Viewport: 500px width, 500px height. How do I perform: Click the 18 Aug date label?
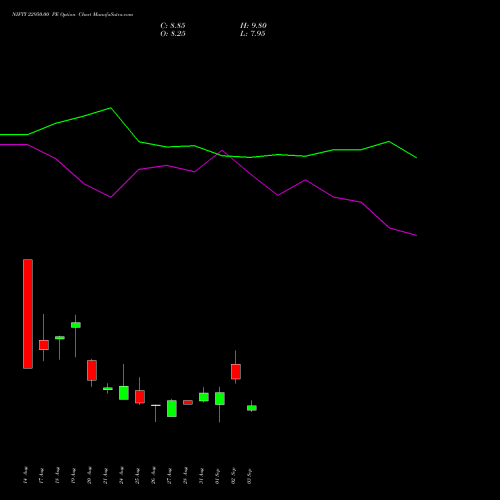57,475
